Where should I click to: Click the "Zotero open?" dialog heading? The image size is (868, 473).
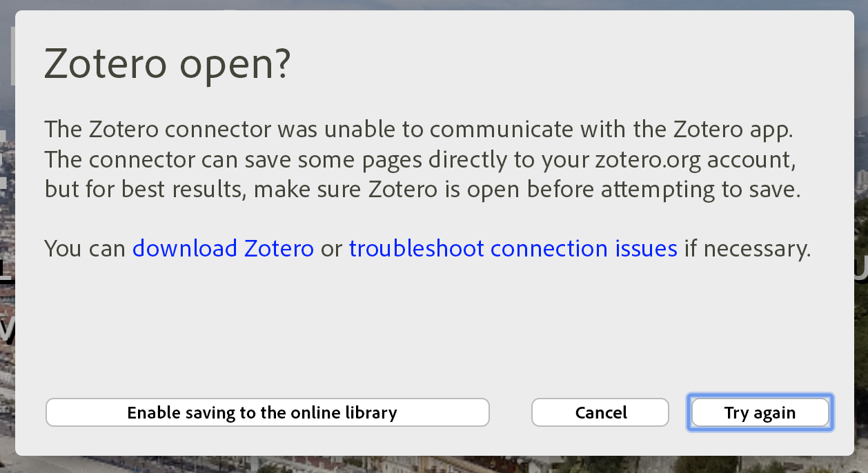point(167,64)
